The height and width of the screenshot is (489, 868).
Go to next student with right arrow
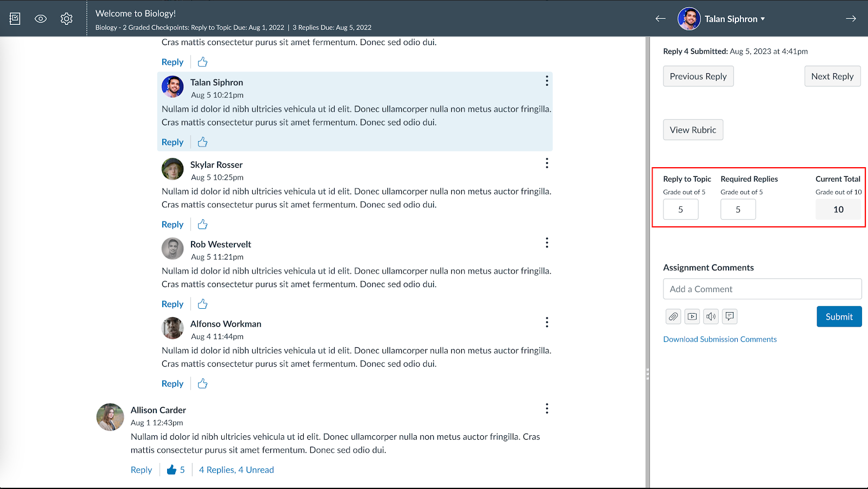(x=851, y=18)
